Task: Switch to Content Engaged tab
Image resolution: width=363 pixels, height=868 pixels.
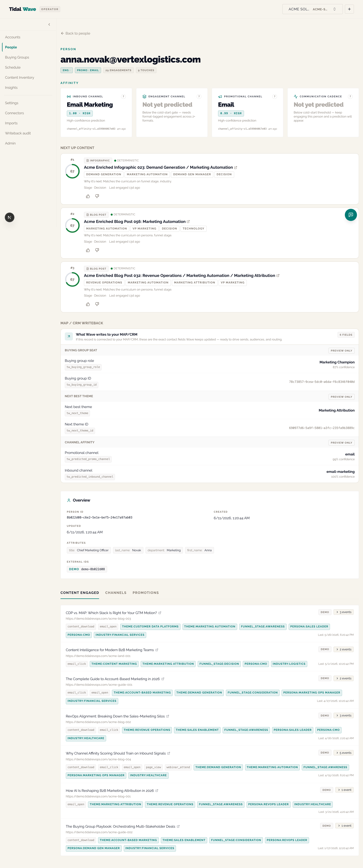Action: coord(80,593)
